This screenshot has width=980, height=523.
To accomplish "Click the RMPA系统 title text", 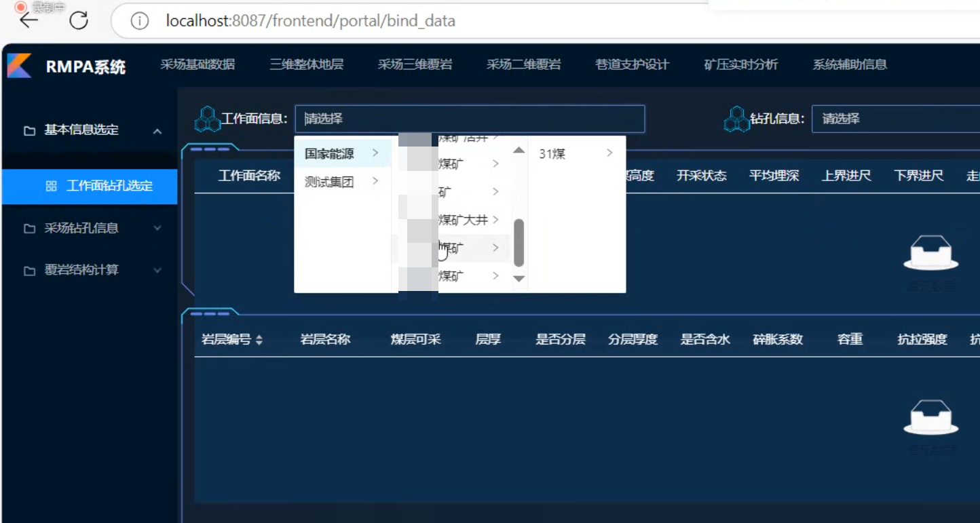I will pyautogui.click(x=86, y=66).
